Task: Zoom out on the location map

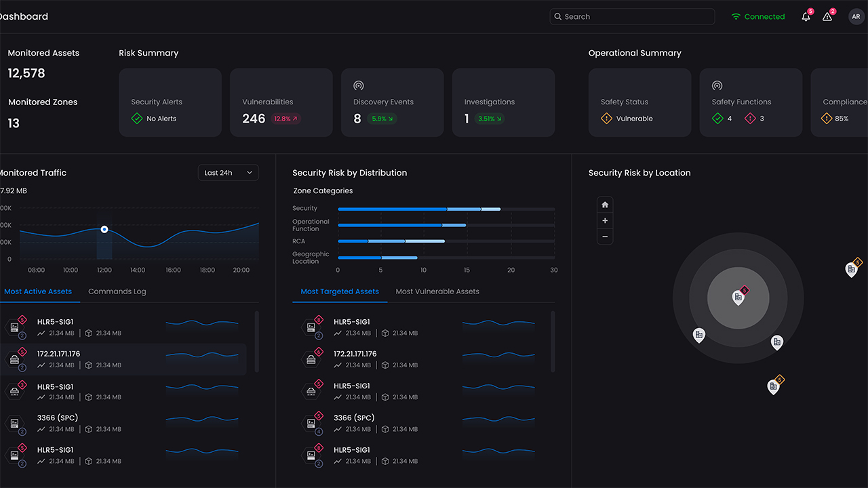Action: pos(605,237)
